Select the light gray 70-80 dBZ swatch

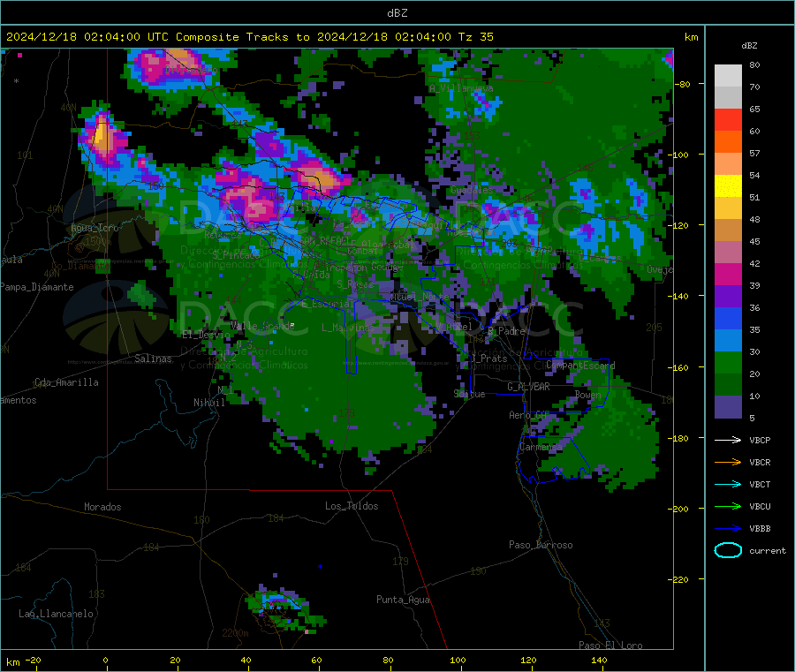pos(728,76)
